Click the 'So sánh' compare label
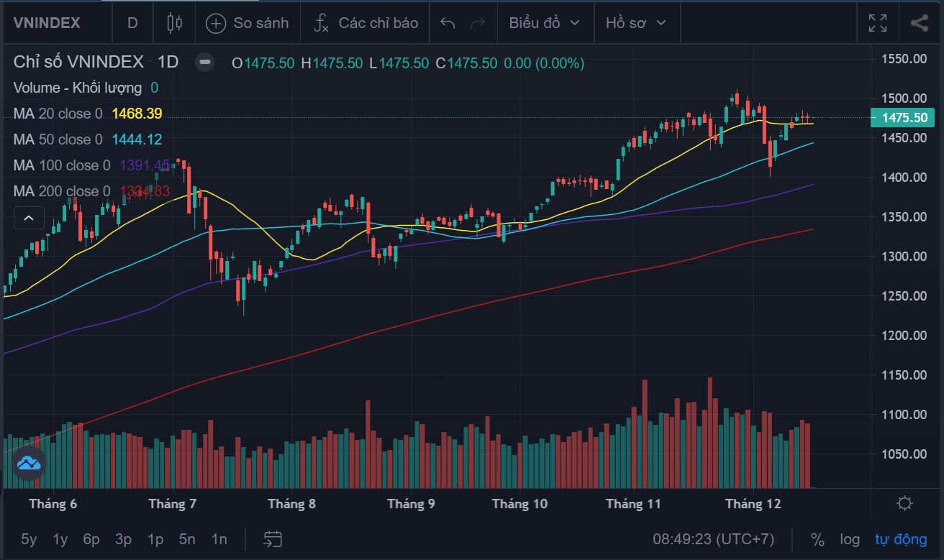The width and height of the screenshot is (944, 560). pyautogui.click(x=261, y=23)
